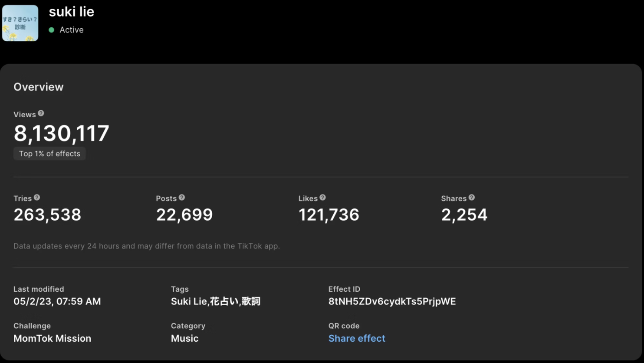Click the 2,254 shares number
644x363 pixels.
[x=464, y=215]
